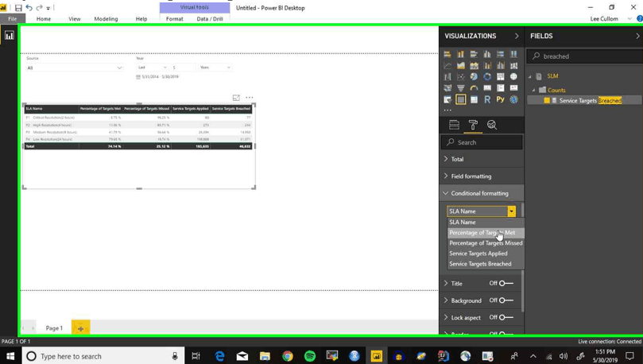Select the Slicer visual
Screen dimensions: 643x364
(447, 99)
